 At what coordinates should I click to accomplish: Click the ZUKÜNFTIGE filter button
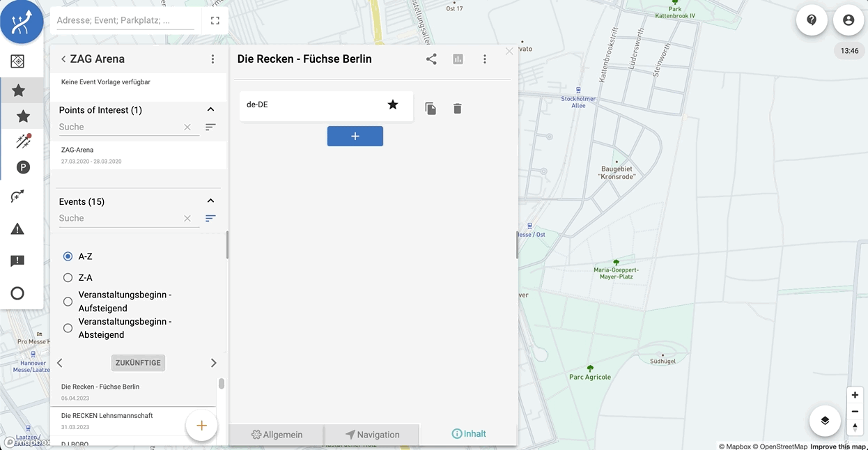[x=138, y=363]
